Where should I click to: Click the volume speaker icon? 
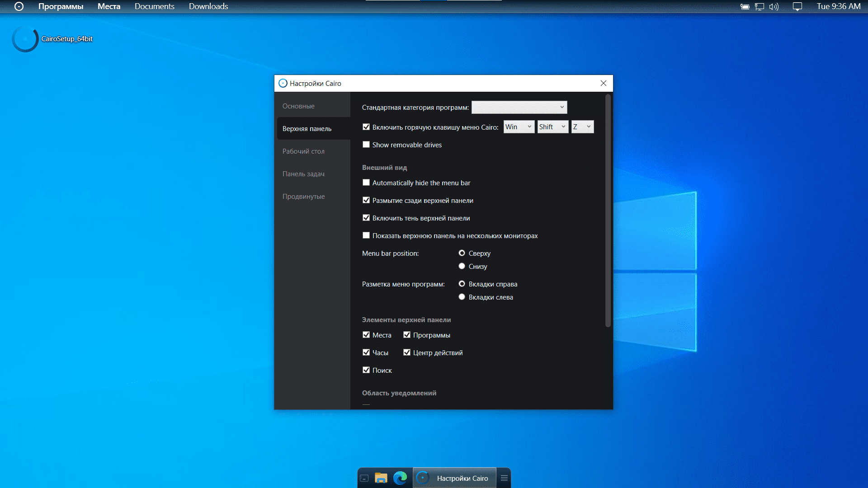[774, 7]
